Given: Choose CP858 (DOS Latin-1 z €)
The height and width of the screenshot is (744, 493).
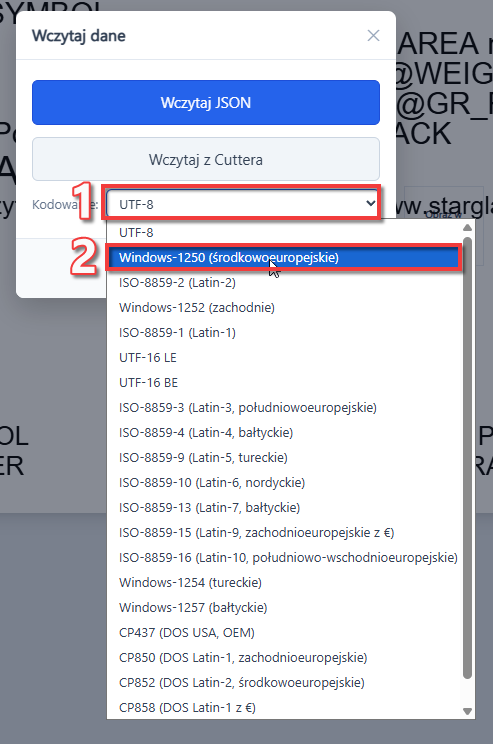Looking at the screenshot, I should [x=285, y=707].
